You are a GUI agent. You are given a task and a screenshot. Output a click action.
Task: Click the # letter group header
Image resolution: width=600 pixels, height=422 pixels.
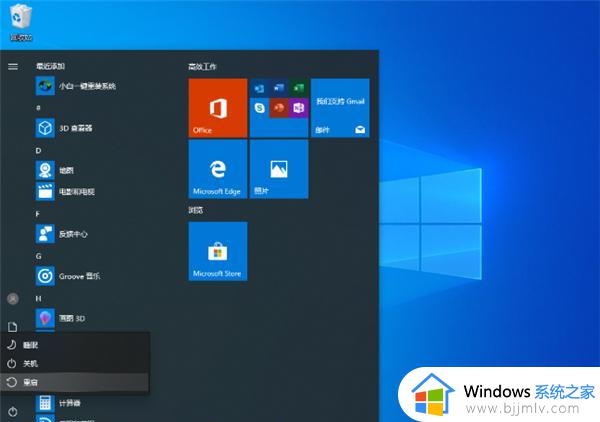38,108
